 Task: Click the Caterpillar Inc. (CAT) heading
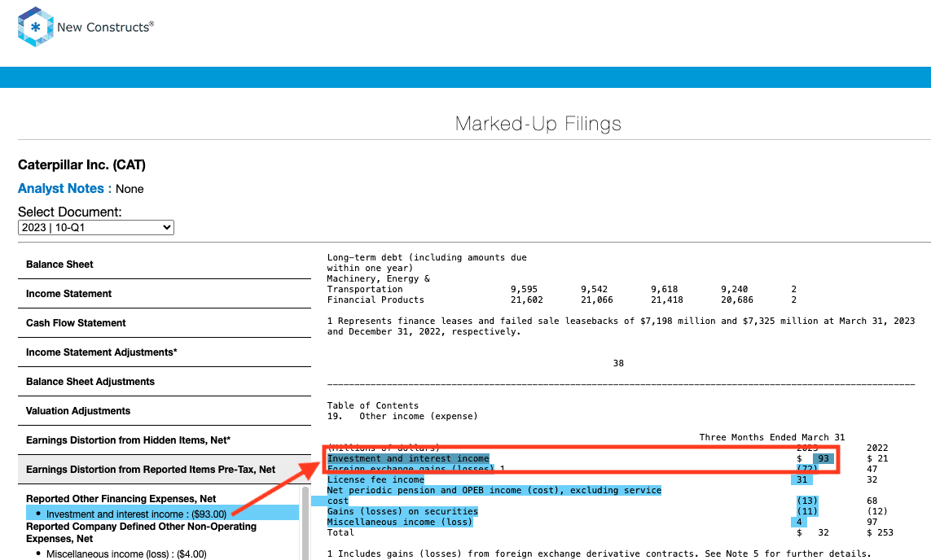pyautogui.click(x=82, y=165)
